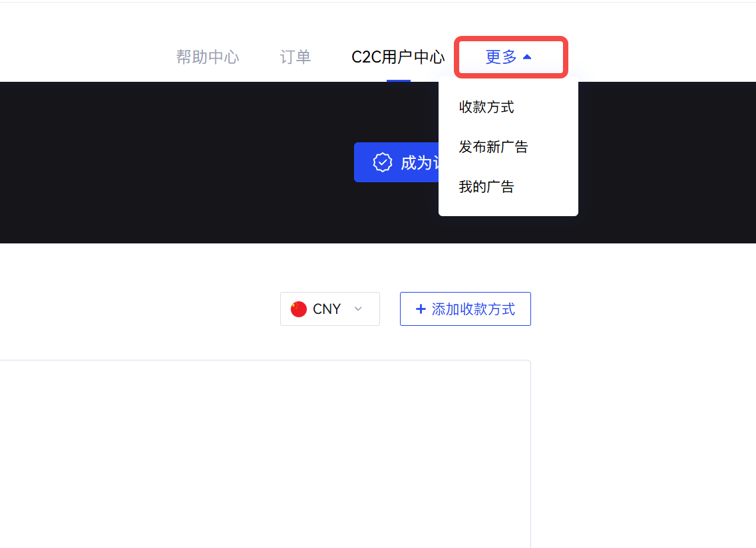Viewport: 756px width, 548px height.
Task: Choose 发布新广告 in the dropdown menu
Action: (493, 147)
